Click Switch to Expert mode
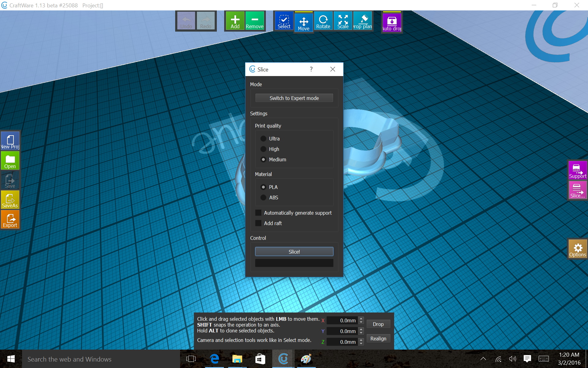588x368 pixels. tap(294, 98)
